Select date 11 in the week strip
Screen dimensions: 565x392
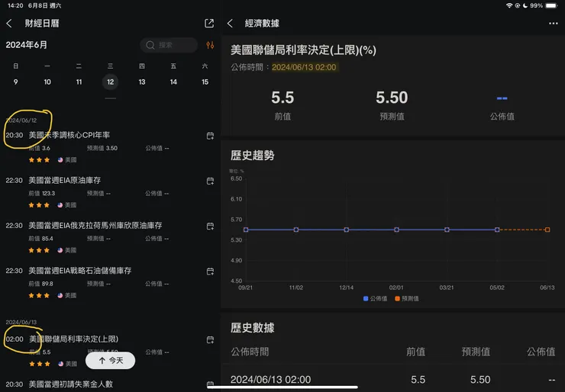[x=79, y=82]
